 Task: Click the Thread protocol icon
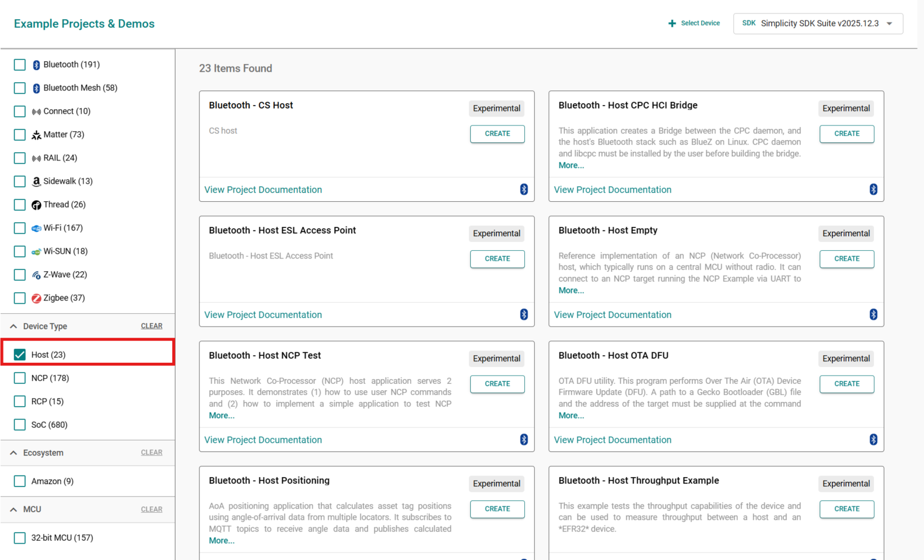click(x=36, y=205)
